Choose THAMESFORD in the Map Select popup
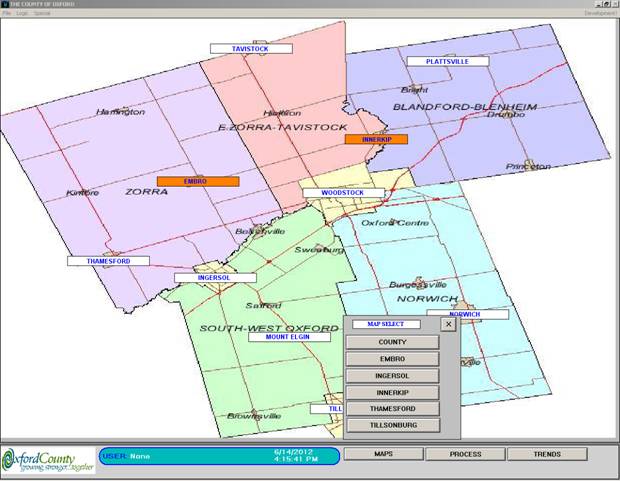 point(392,409)
